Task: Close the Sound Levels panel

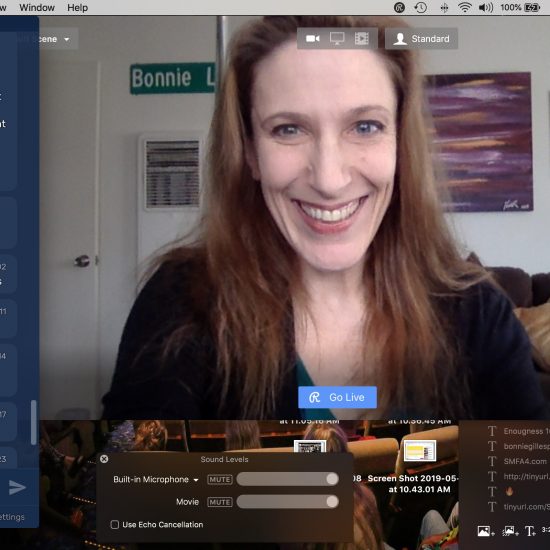Action: 104,459
